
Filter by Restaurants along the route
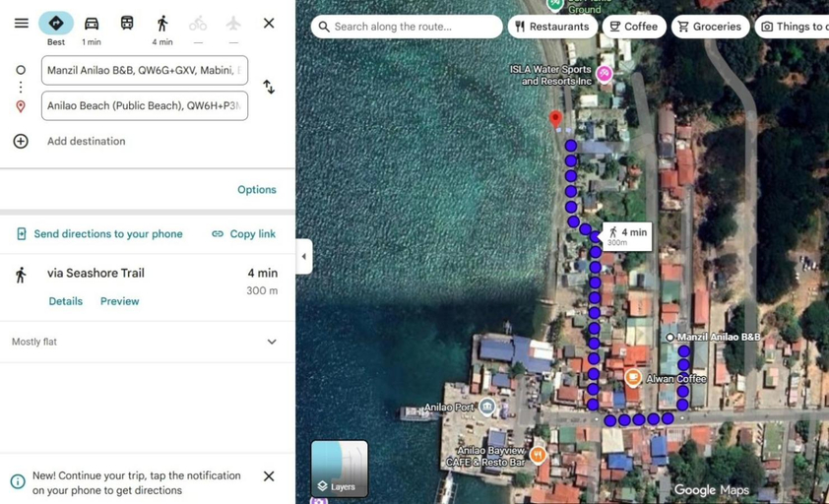tap(552, 27)
